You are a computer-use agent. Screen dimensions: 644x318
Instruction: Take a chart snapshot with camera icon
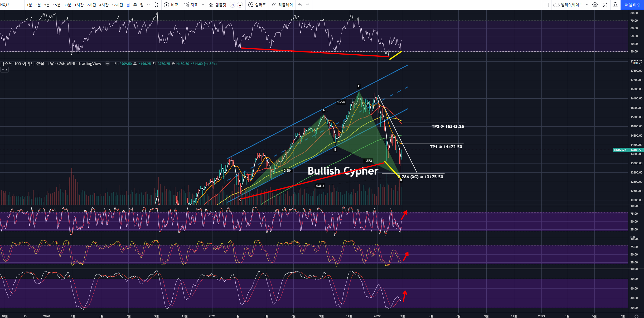point(615,5)
